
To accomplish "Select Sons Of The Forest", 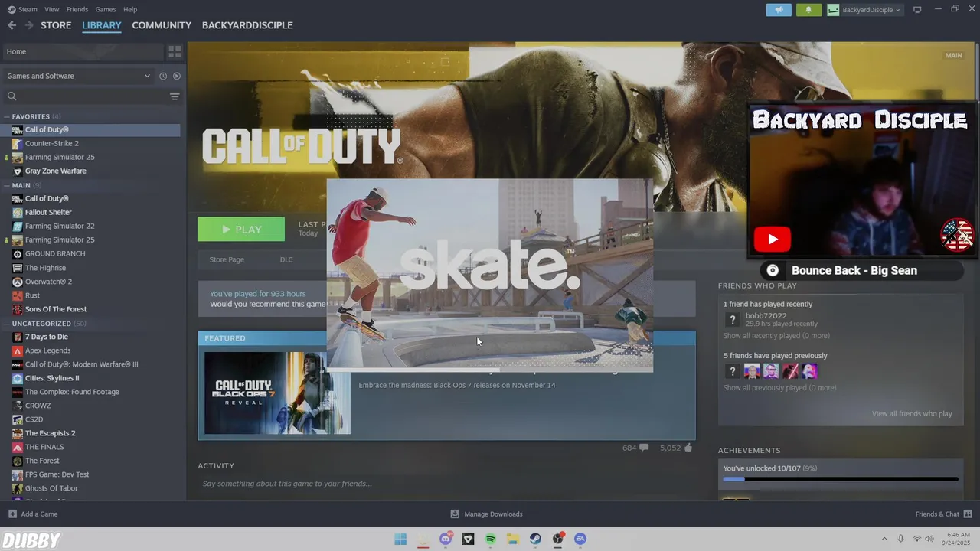I will (x=56, y=309).
